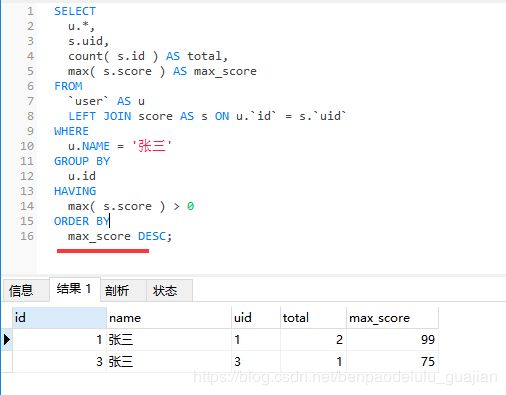Click the DESC keyword on line 16
The image size is (506, 395).
coord(152,236)
